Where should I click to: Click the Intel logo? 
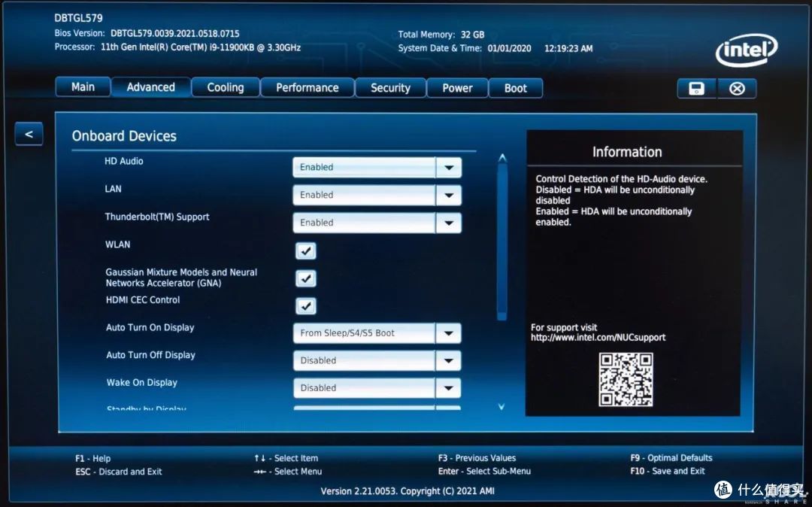tap(747, 50)
